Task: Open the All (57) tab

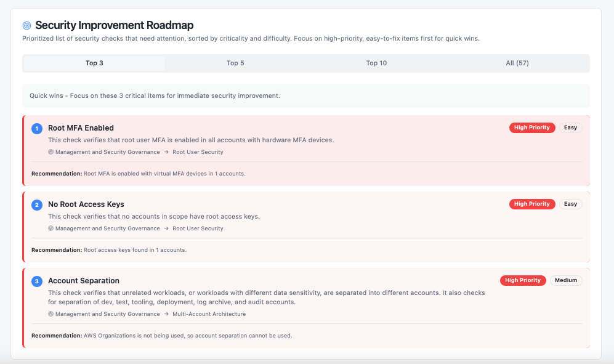Action: pos(517,63)
